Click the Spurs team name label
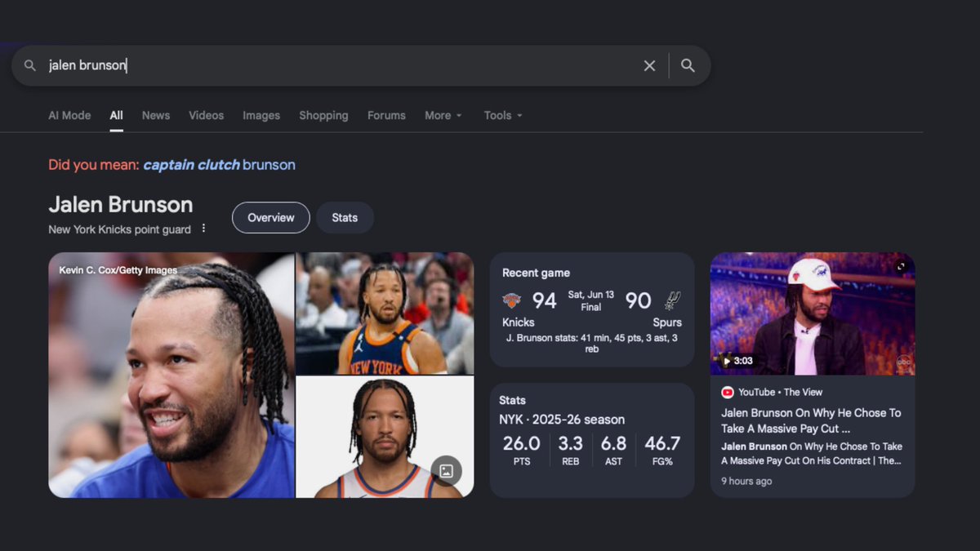The height and width of the screenshot is (551, 980). click(x=667, y=322)
